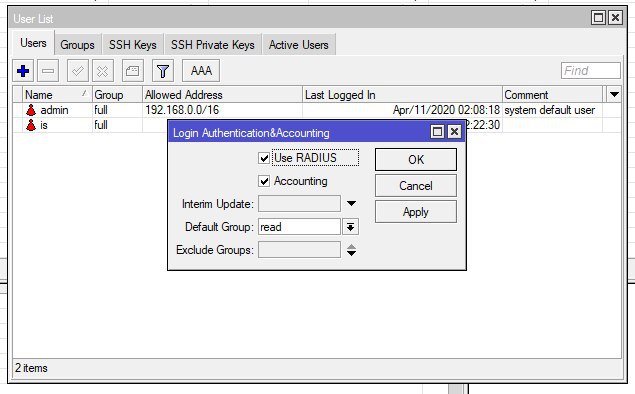Click the Exclude Groups input field
Screen dimensions: 635x394
pyautogui.click(x=299, y=250)
